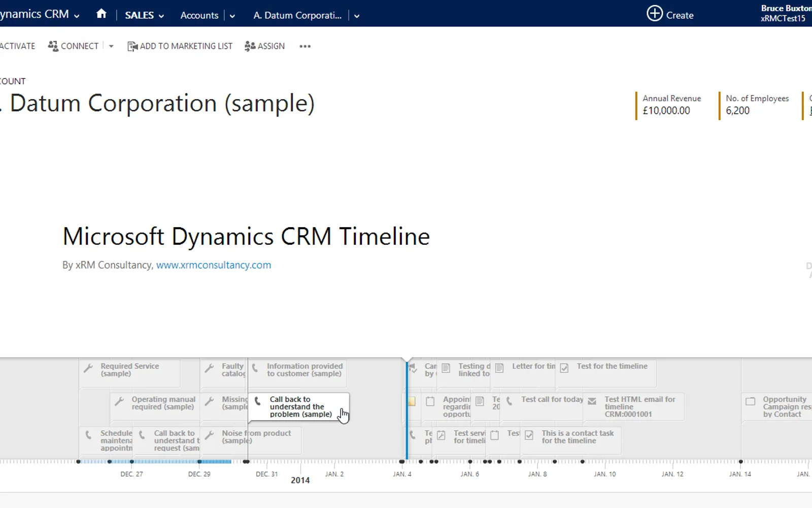Open the Call back to understand the problem card
The image size is (812, 508).
[x=298, y=407]
